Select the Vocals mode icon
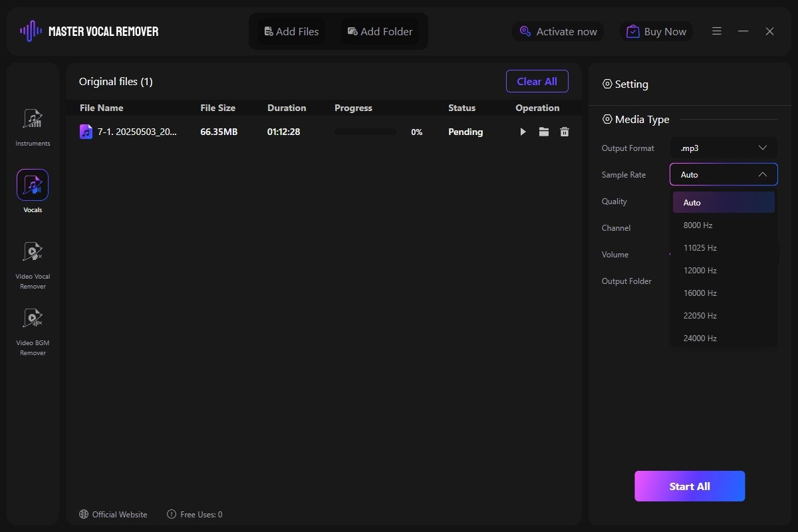 (33, 186)
